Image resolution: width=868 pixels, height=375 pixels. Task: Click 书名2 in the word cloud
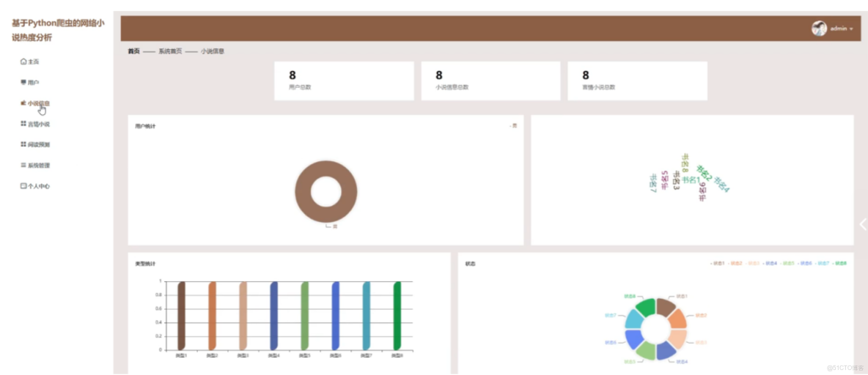[x=704, y=173]
